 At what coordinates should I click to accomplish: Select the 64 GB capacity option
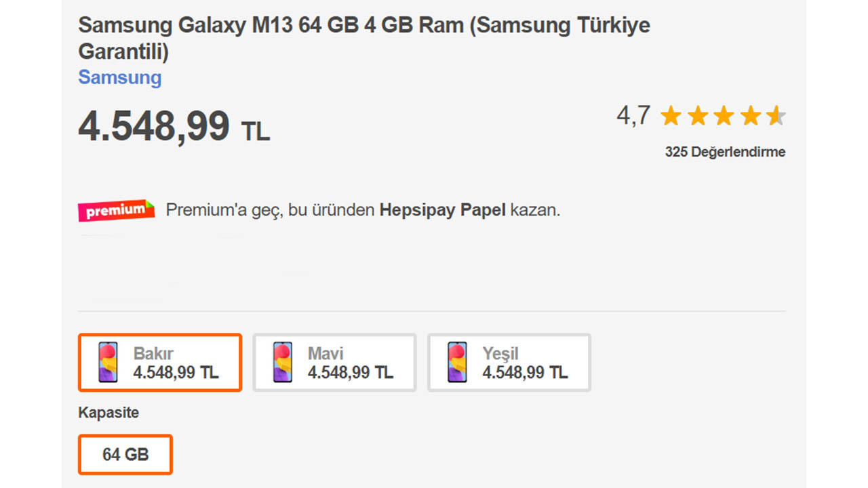(x=125, y=454)
